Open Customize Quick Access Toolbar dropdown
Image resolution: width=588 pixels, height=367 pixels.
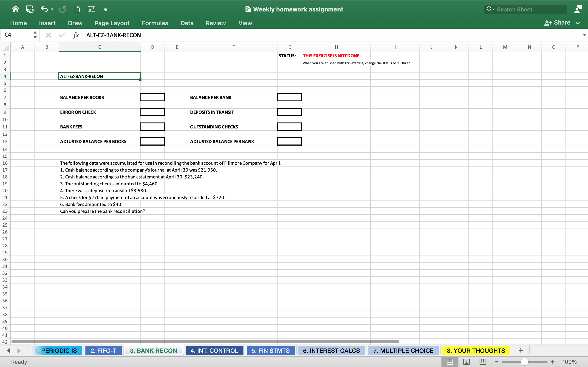[105, 9]
